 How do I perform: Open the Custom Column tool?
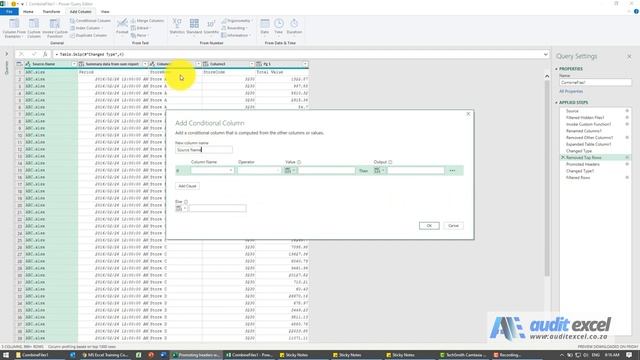[x=34, y=28]
